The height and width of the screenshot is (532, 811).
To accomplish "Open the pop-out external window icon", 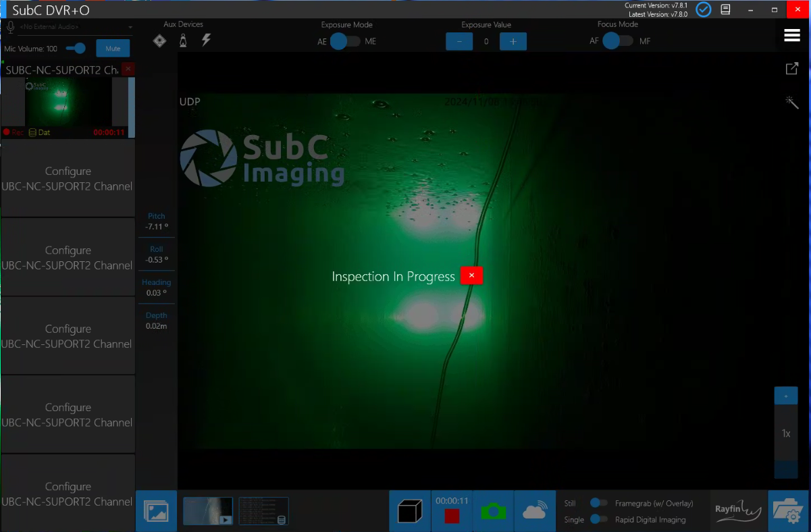I will [791, 69].
